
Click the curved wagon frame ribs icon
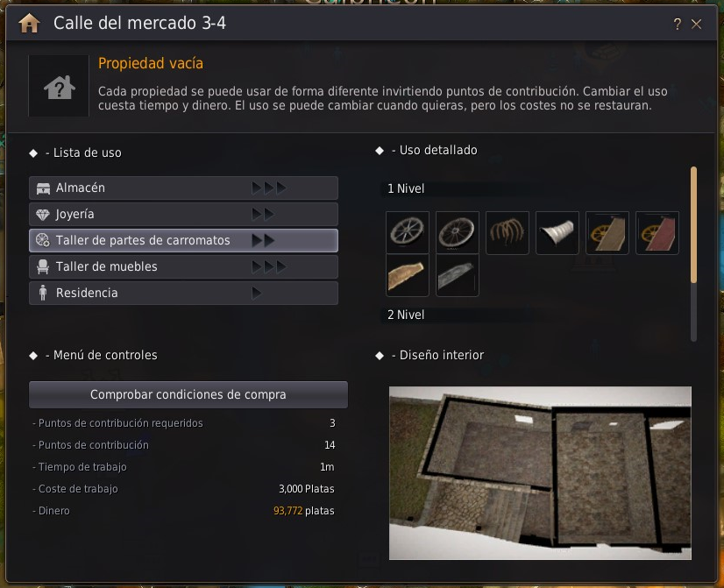(x=507, y=232)
